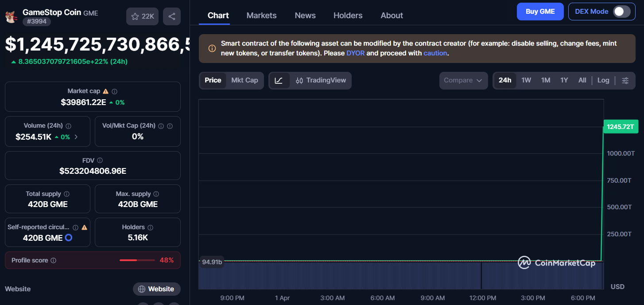Expand the Volume (24h) chevron arrow
Screen dimensions: 644x305
[x=76, y=137]
